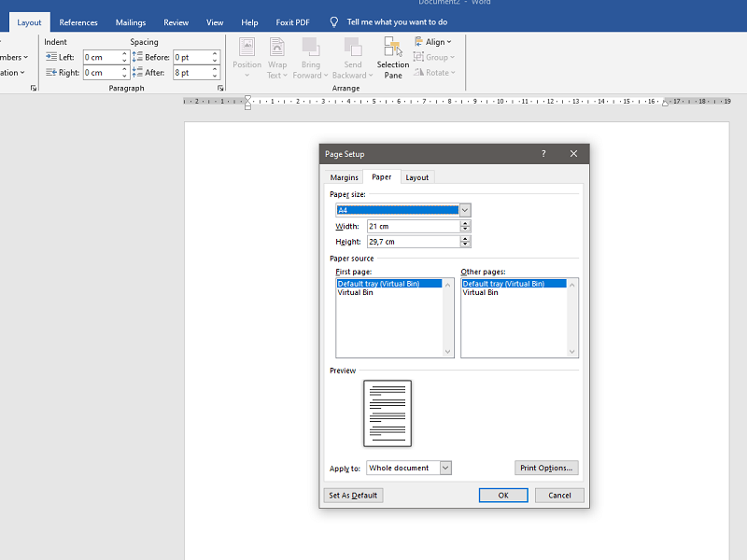The image size is (747, 560).
Task: Click the page preview thumbnail
Action: [388, 413]
